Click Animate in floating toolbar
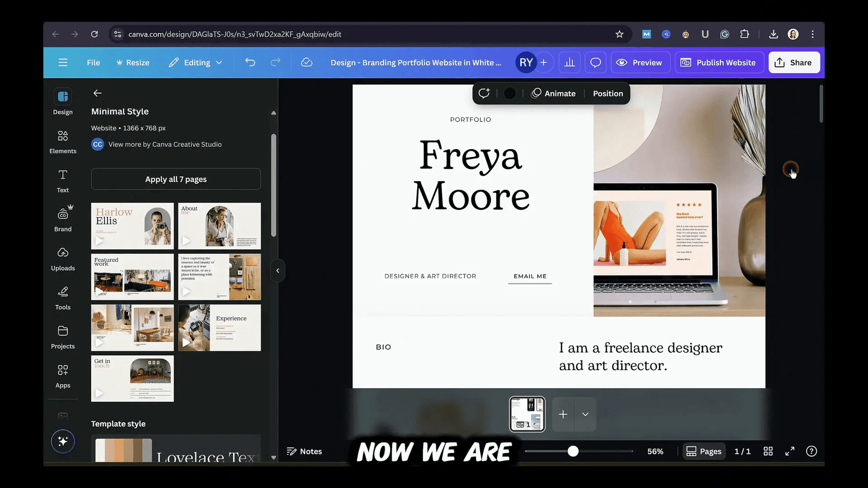The image size is (868, 488). [x=553, y=93]
